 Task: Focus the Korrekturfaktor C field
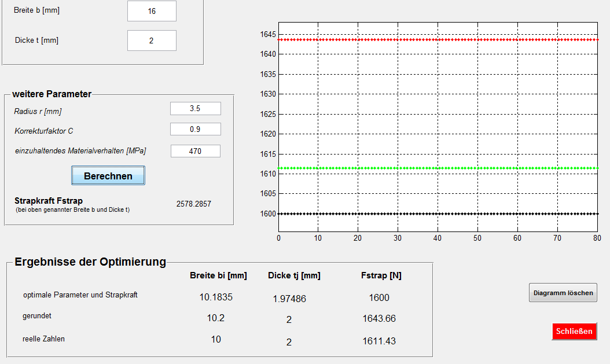click(x=195, y=130)
